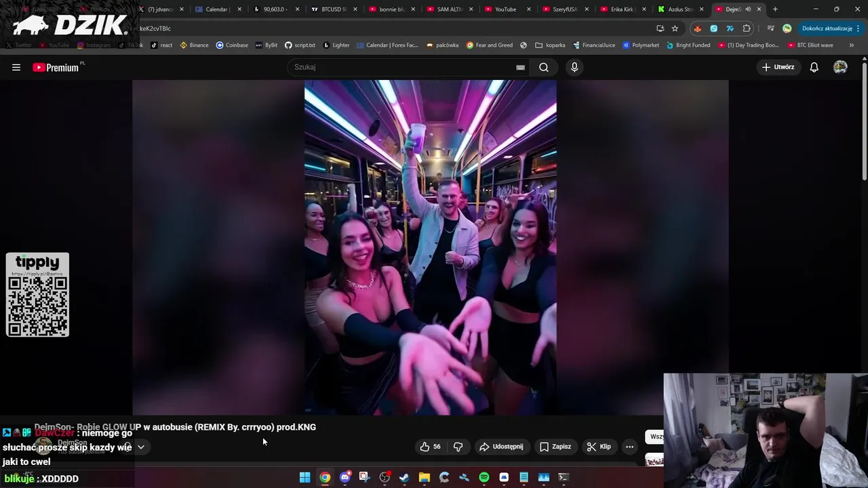Open File Explorer from the taskbar

[x=424, y=478]
